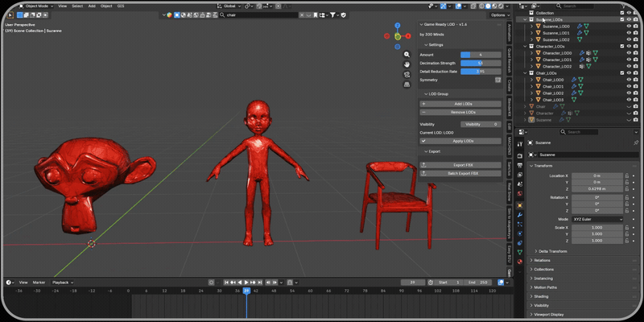Open the Physics properties tab icon
644x322 pixels.
click(520, 233)
